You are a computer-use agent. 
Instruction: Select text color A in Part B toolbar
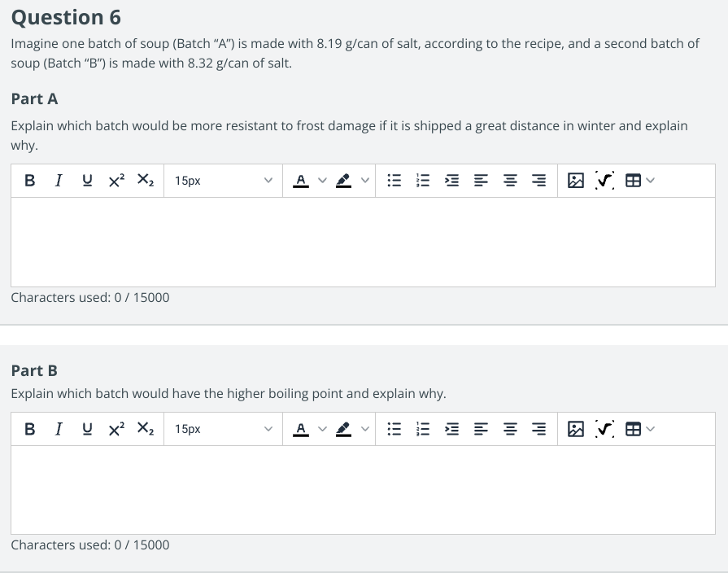coord(301,428)
